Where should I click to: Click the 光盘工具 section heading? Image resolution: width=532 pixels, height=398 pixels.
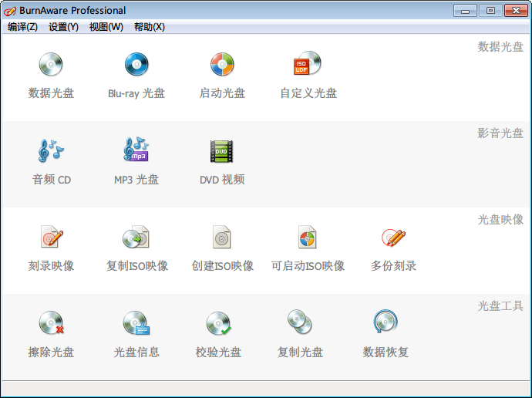coord(500,306)
